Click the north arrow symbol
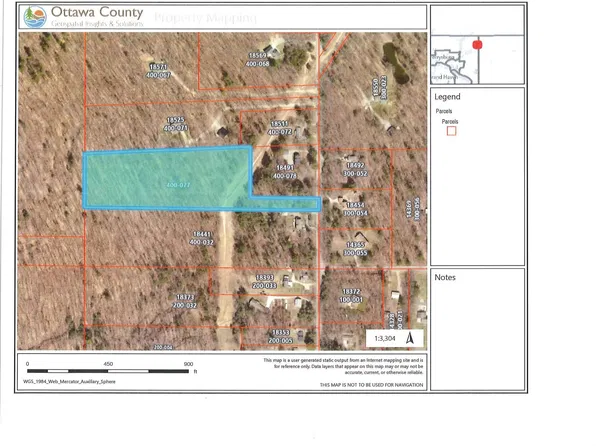 (x=409, y=338)
